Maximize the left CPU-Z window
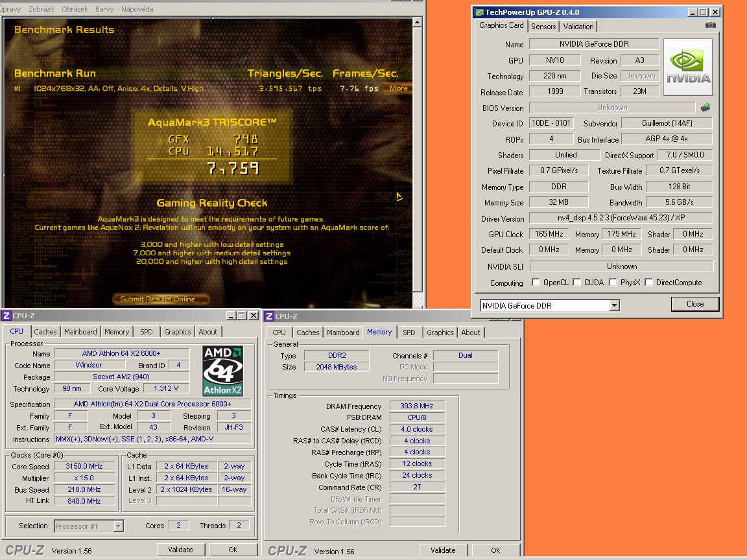 242,315
